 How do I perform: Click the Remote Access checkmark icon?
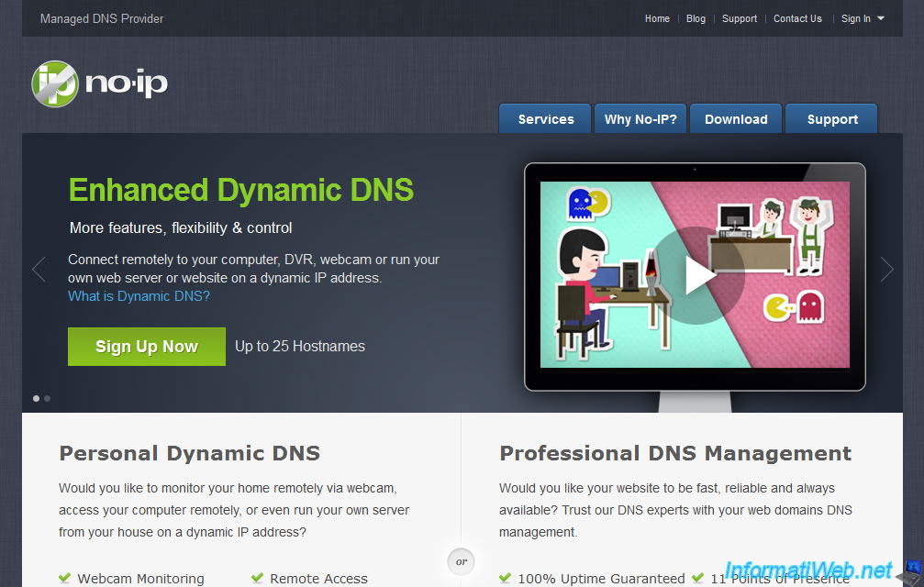coord(257,578)
